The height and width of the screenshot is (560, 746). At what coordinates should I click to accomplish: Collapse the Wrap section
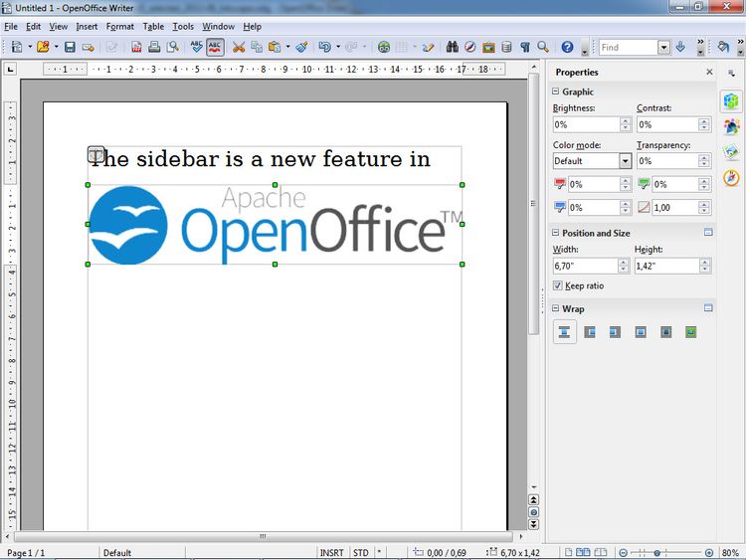click(555, 307)
